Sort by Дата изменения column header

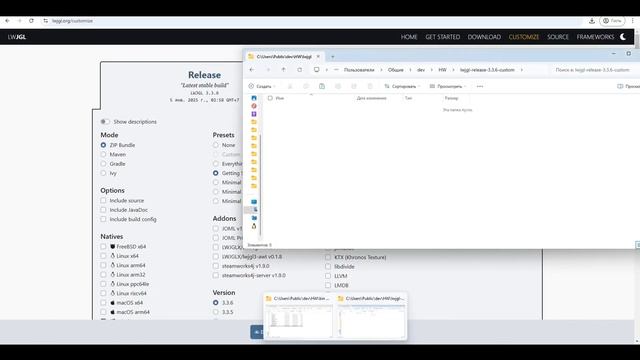pos(371,98)
